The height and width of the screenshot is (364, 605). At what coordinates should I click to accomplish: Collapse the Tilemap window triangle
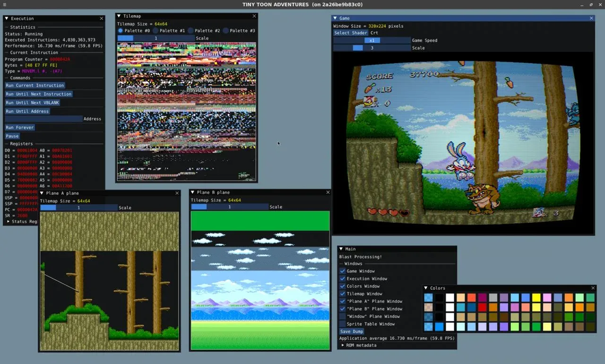pos(119,16)
